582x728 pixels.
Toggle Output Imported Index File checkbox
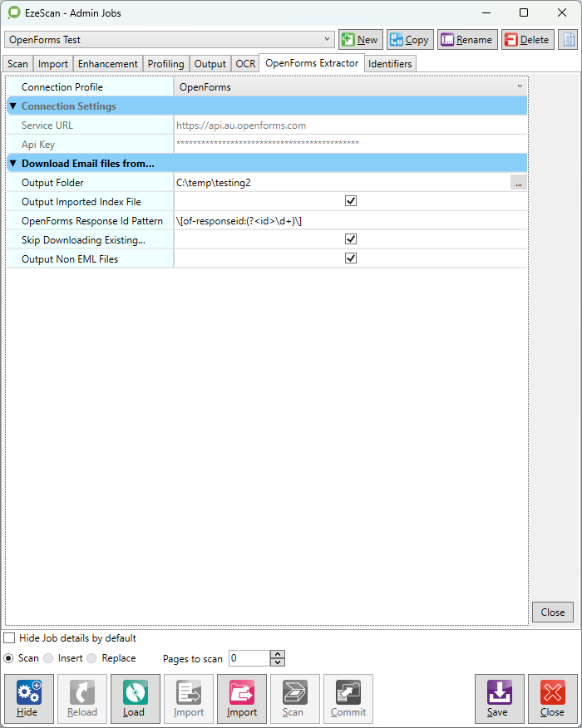(x=351, y=201)
